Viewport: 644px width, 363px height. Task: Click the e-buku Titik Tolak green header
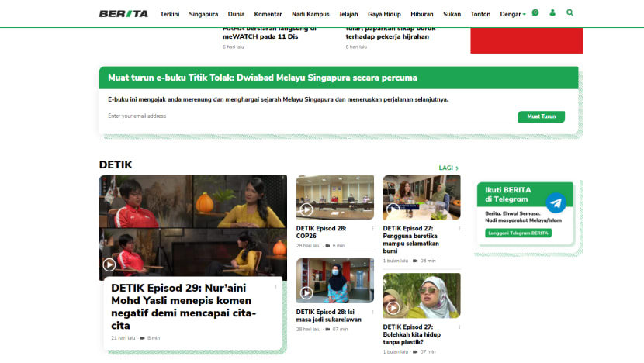tap(338, 78)
